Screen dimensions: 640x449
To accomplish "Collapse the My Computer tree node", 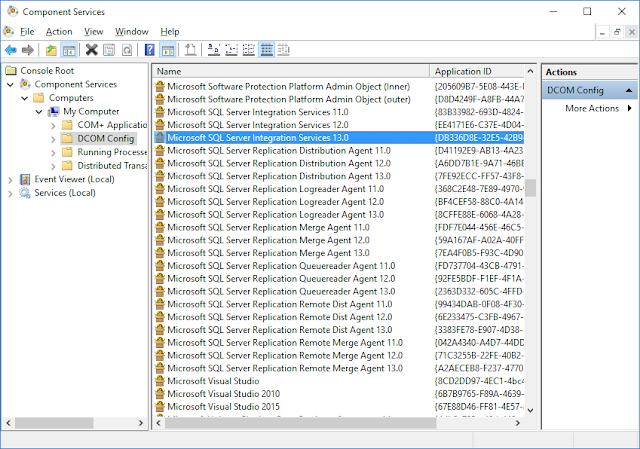I will [39, 111].
